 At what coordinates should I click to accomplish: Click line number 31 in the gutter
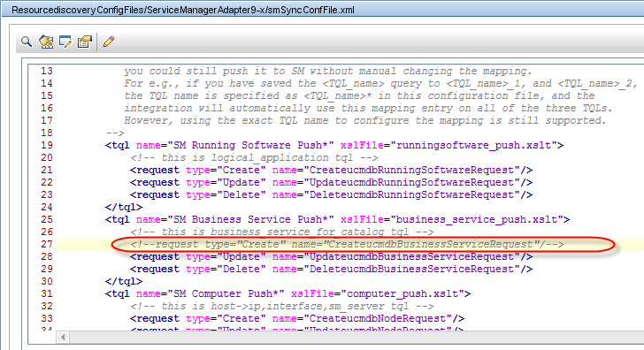click(46, 293)
